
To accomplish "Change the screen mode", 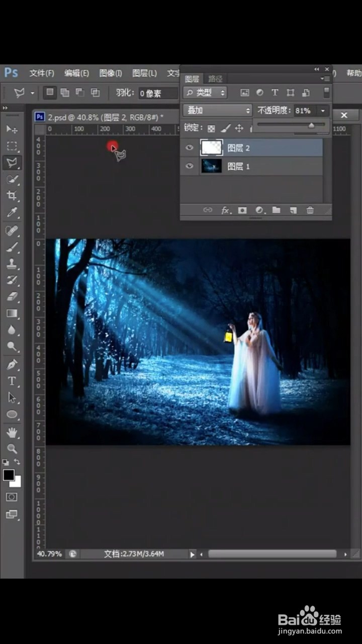I will 12,514.
